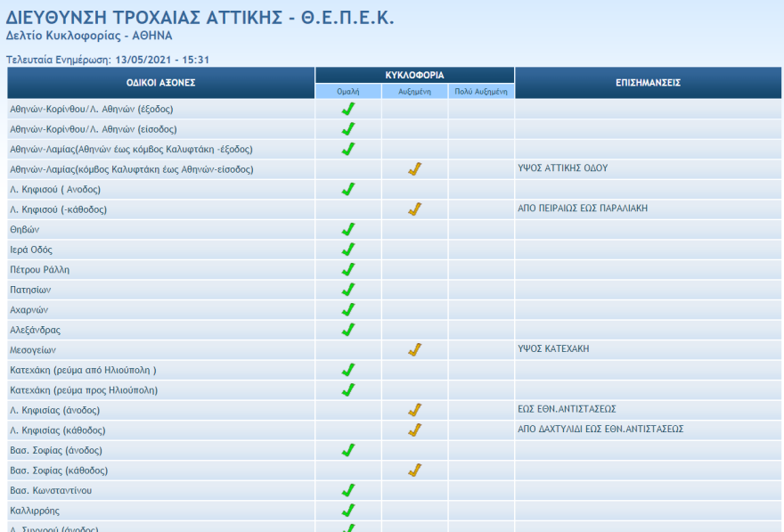784x532 pixels.
Task: Click green checkmark for Θηβών row
Action: click(x=348, y=229)
